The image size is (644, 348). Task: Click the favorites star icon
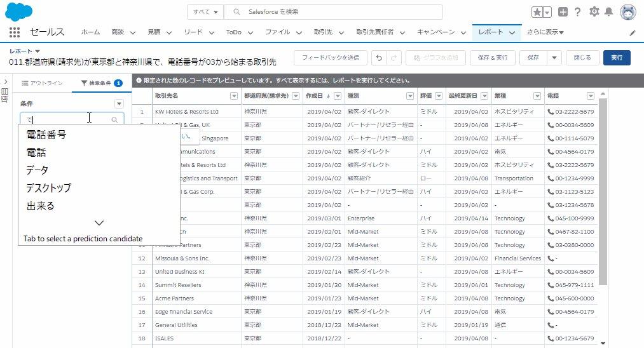[x=537, y=12]
